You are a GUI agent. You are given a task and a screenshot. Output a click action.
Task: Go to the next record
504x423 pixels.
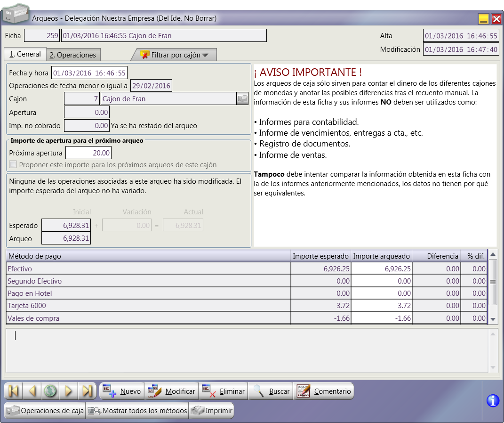click(68, 391)
